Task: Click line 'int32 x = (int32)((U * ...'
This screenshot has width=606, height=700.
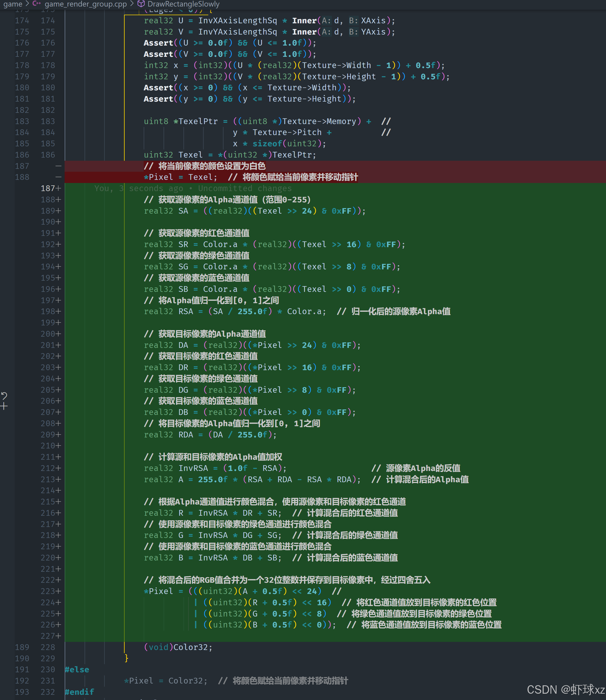Action: [294, 65]
